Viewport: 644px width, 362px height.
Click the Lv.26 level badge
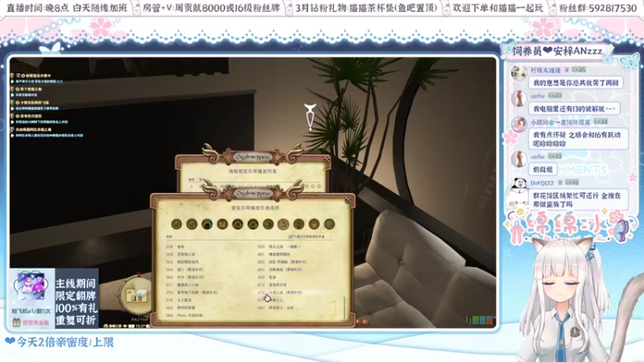(x=572, y=183)
